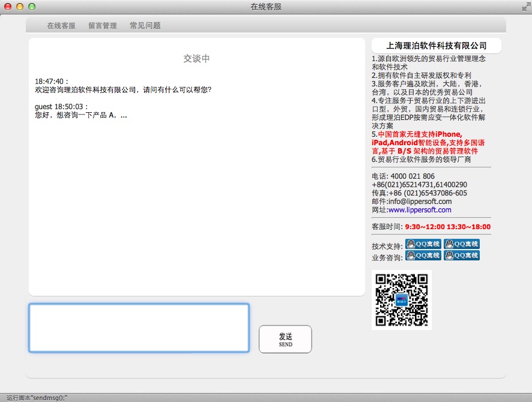532x402 pixels.
Task: Click the line 2.拥有软件自主研发版权和专利
Action: coord(422,75)
